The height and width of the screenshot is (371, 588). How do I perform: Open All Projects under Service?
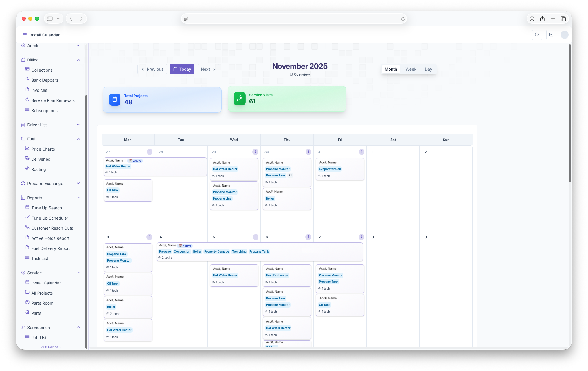(42, 293)
